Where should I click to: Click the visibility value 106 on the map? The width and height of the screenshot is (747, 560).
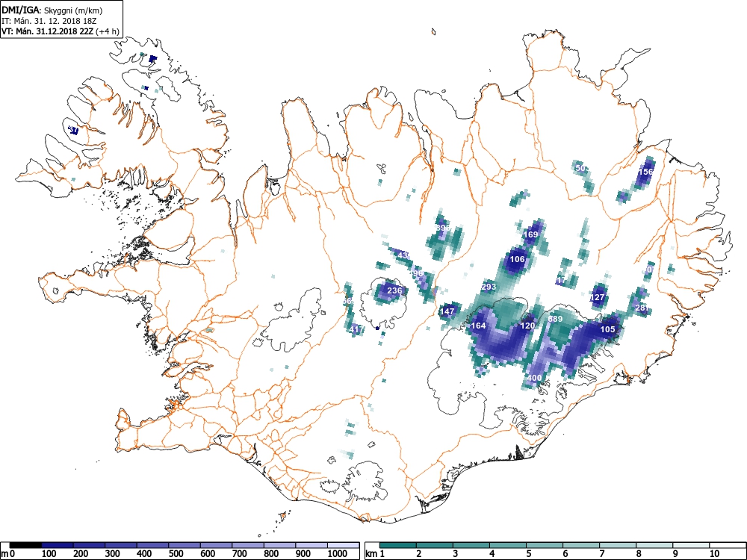point(517,259)
